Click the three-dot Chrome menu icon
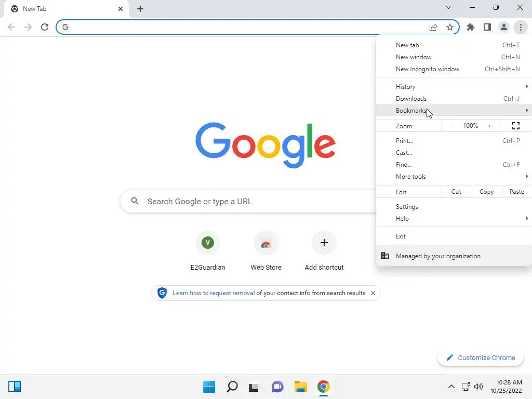The width and height of the screenshot is (532, 399). 521,27
